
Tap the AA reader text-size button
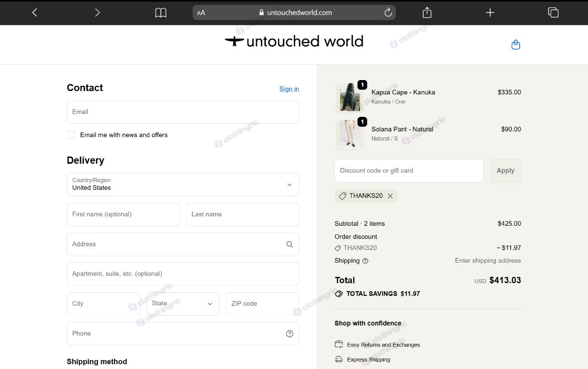coord(201,13)
